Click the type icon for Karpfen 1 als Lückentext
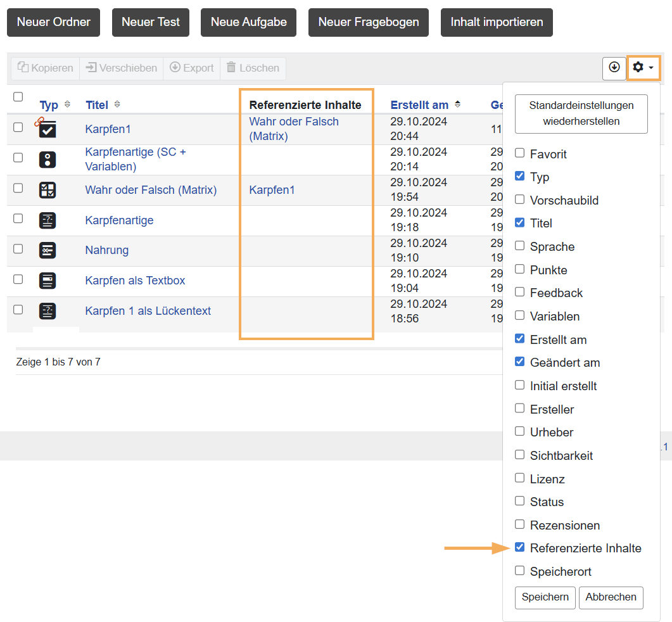The image size is (672, 622). click(x=48, y=311)
